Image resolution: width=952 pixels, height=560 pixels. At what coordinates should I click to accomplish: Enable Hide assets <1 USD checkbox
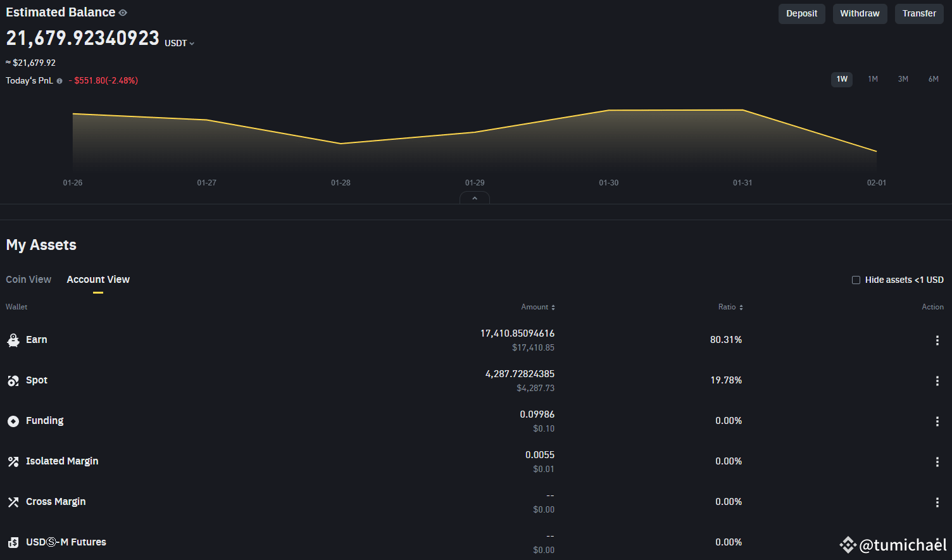[x=856, y=280]
